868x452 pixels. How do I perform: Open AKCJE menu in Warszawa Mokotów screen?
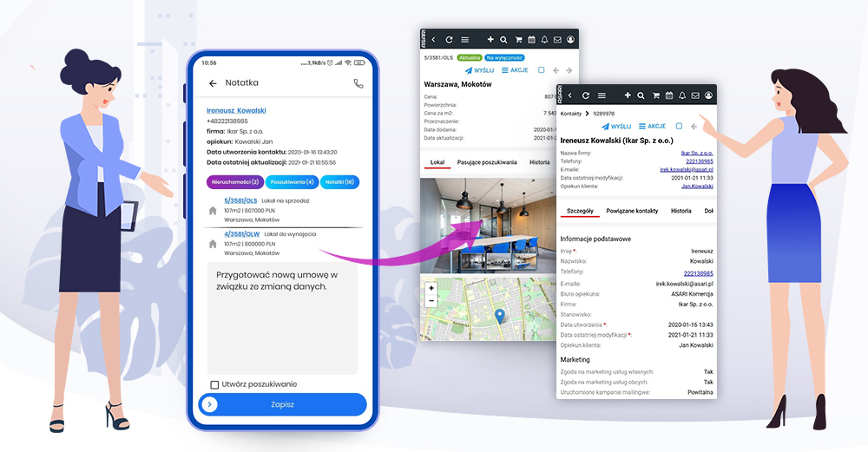point(515,70)
